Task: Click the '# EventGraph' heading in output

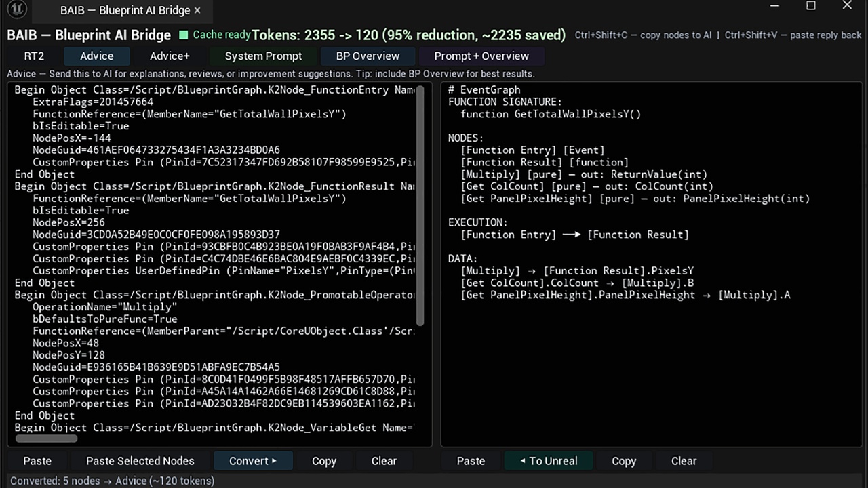Action: [x=484, y=90]
